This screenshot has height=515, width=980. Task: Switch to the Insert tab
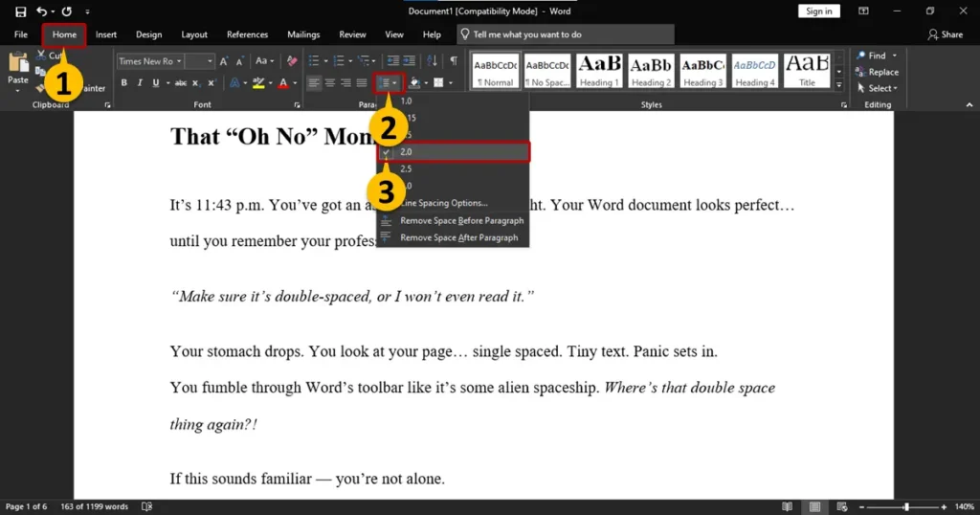click(x=105, y=34)
